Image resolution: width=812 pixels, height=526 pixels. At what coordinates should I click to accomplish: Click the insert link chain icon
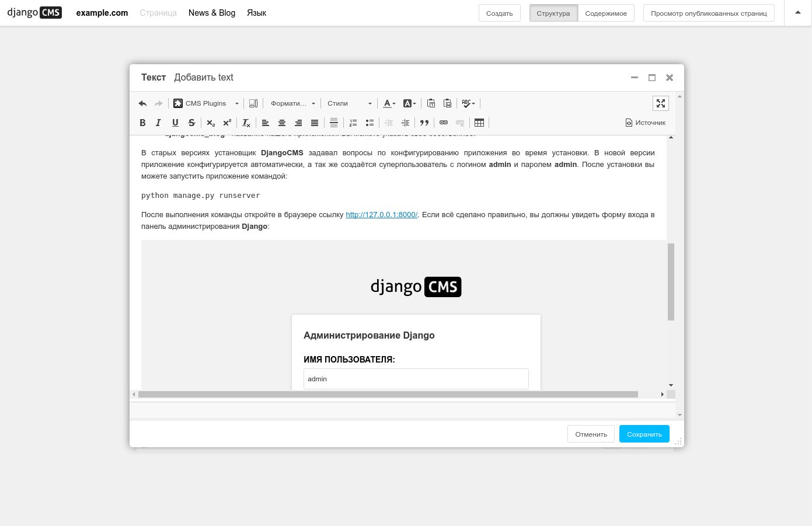click(x=444, y=123)
